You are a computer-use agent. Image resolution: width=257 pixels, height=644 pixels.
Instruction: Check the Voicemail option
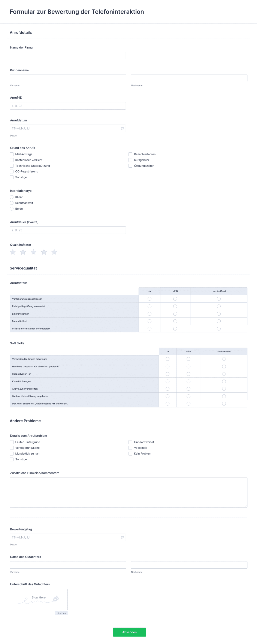click(x=130, y=448)
